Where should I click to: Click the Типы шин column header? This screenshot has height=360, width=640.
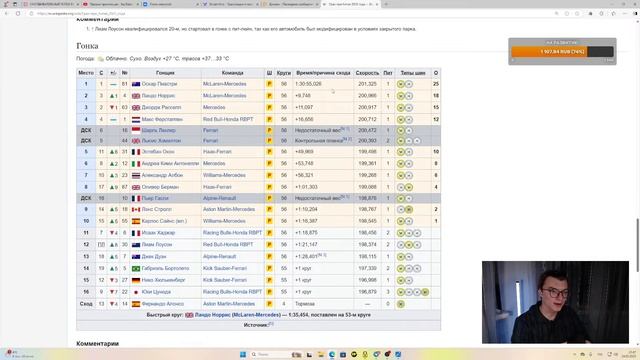point(413,73)
